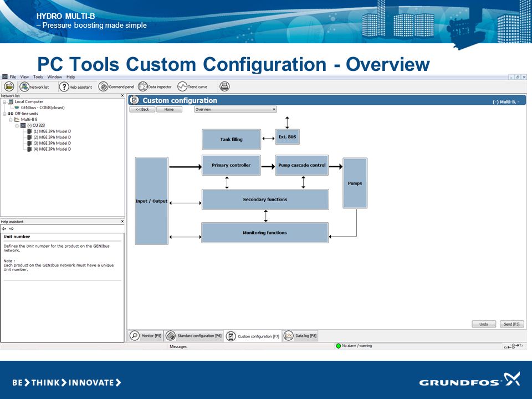Open the Secondary functions block
The width and height of the screenshot is (532, 399).
pos(265,199)
